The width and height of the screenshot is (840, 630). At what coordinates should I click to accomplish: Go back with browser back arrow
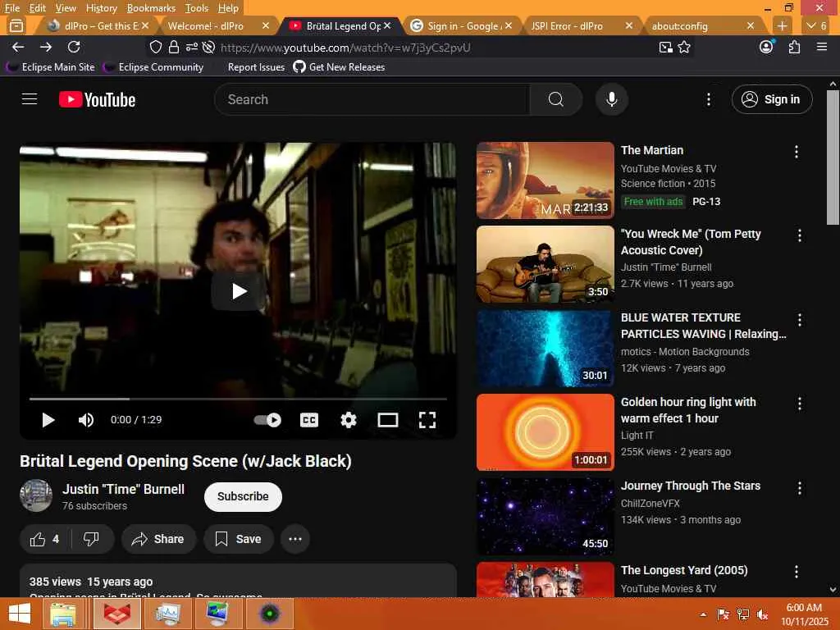coord(18,47)
